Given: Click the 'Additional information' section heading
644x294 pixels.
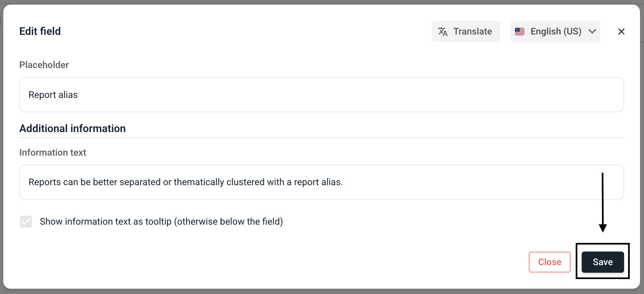Looking at the screenshot, I should point(72,128).
